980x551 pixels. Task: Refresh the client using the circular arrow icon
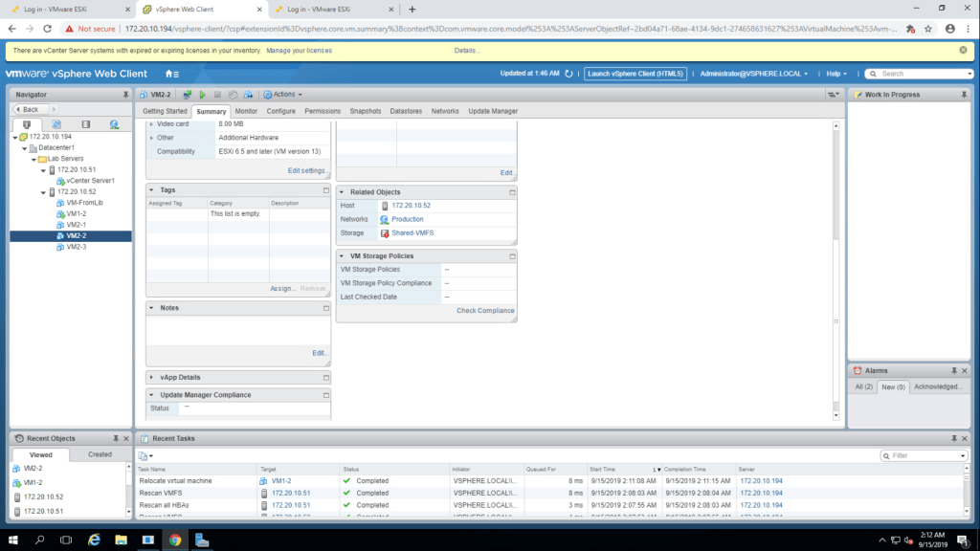pyautogui.click(x=569, y=74)
